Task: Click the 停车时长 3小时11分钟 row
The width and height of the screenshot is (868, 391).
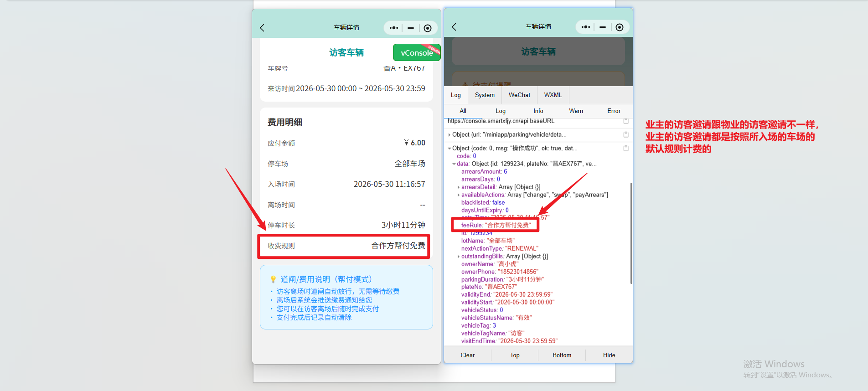Action: pos(346,225)
